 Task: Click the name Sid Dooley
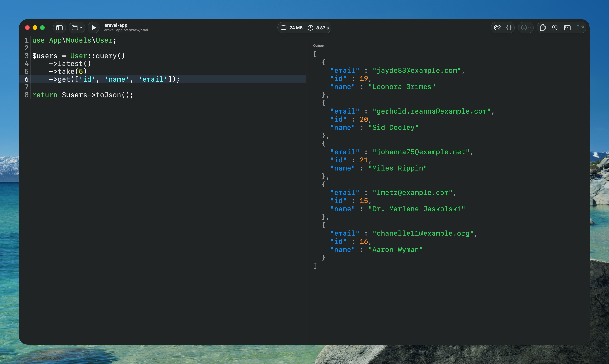point(393,128)
